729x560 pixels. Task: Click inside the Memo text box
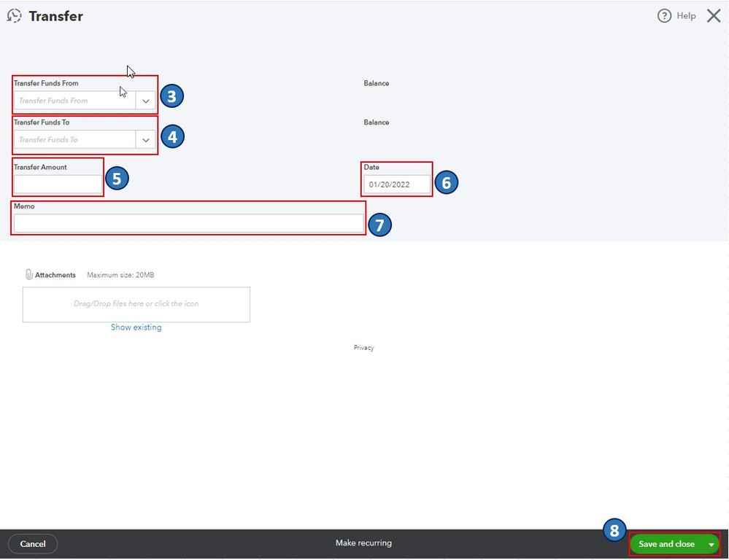(x=188, y=224)
